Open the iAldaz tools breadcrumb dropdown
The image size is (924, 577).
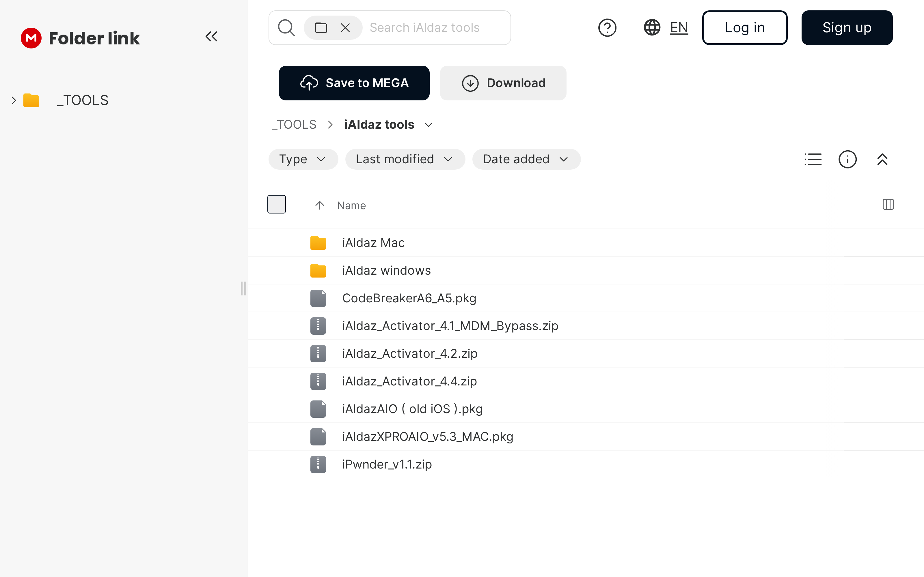[429, 125]
